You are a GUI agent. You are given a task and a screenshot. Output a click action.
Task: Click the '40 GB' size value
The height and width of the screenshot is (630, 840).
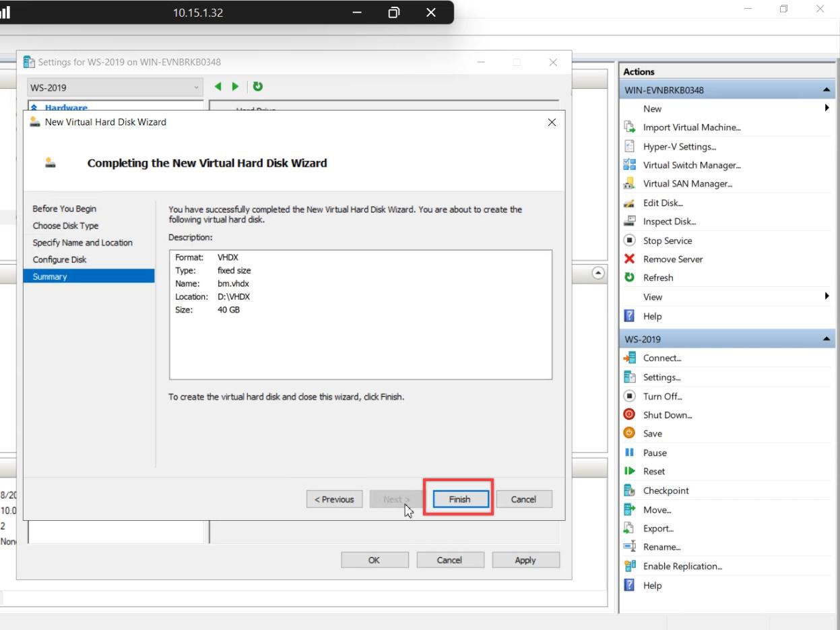point(228,310)
